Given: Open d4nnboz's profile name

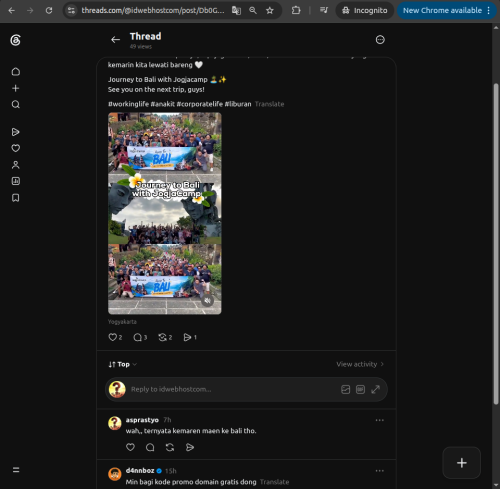Looking at the screenshot, I should click(x=140, y=470).
